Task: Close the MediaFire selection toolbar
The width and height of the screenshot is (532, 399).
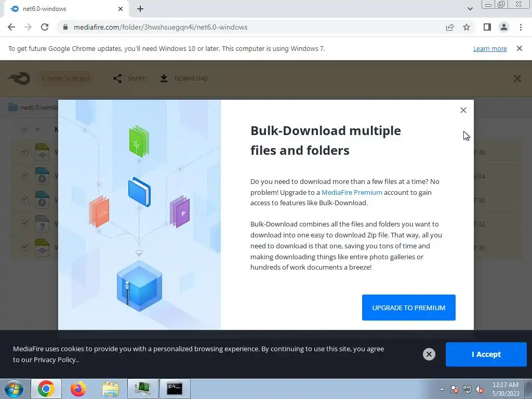Action: pos(517,79)
